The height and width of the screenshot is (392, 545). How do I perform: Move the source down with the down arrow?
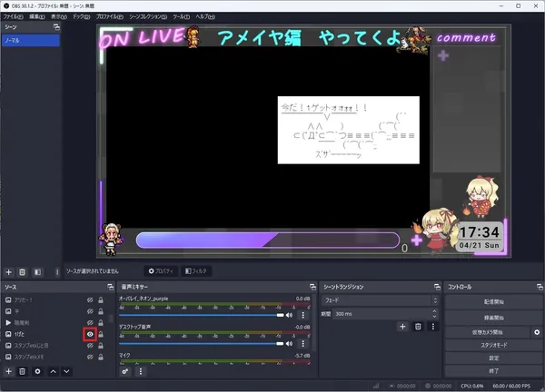coord(66,371)
